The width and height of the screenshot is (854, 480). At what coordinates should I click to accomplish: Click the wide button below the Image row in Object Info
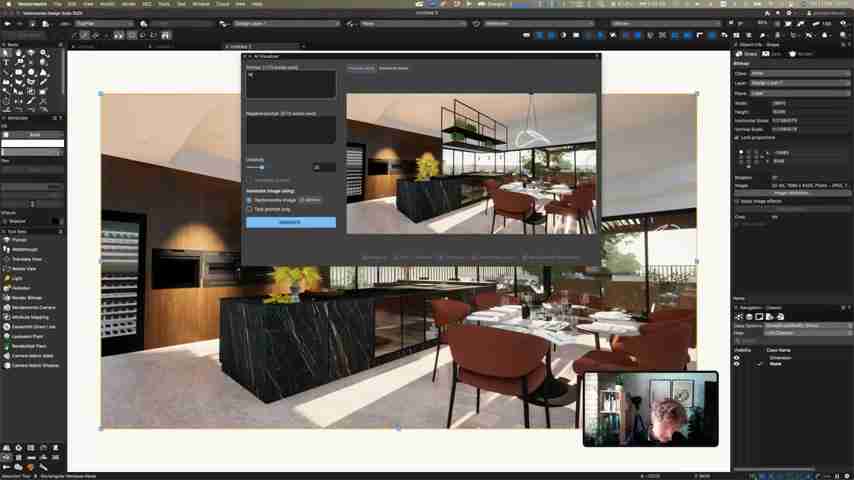tap(792, 193)
